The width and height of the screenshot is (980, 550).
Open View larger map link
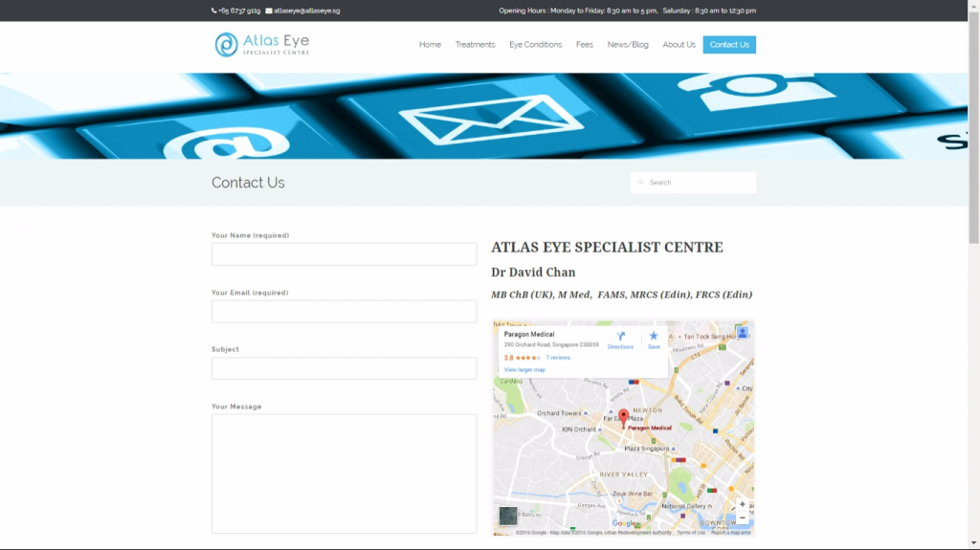coord(524,369)
